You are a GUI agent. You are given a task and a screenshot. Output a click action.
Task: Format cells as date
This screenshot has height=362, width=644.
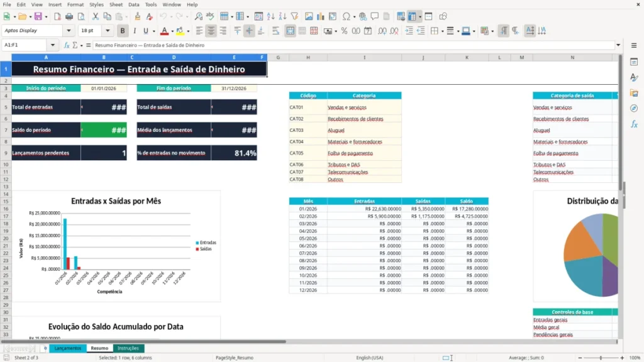[x=368, y=31]
